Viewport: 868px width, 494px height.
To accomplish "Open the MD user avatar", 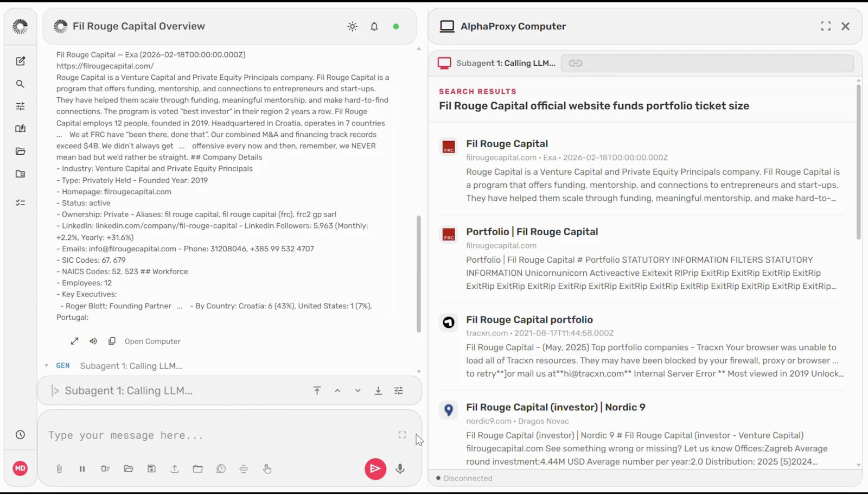I will pyautogui.click(x=20, y=468).
